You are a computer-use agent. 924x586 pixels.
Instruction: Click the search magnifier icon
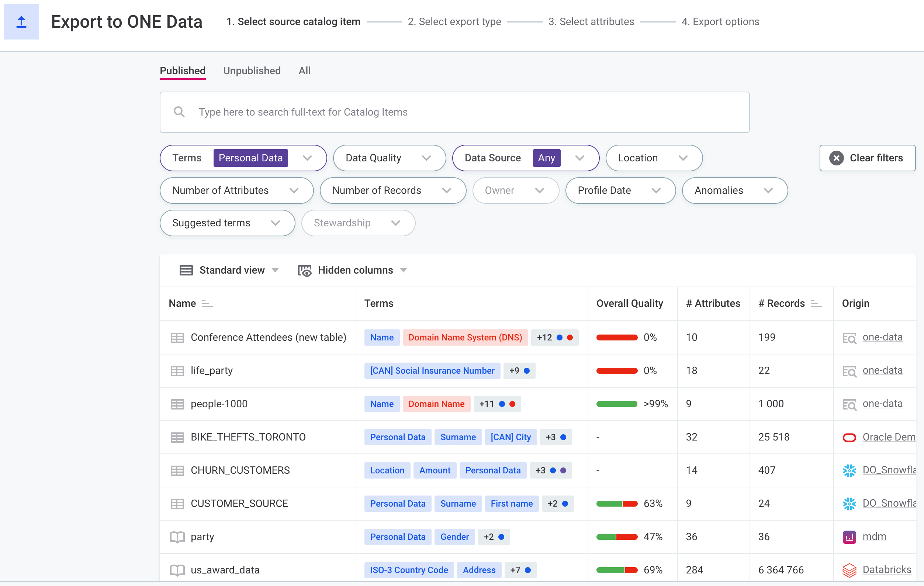pyautogui.click(x=179, y=112)
